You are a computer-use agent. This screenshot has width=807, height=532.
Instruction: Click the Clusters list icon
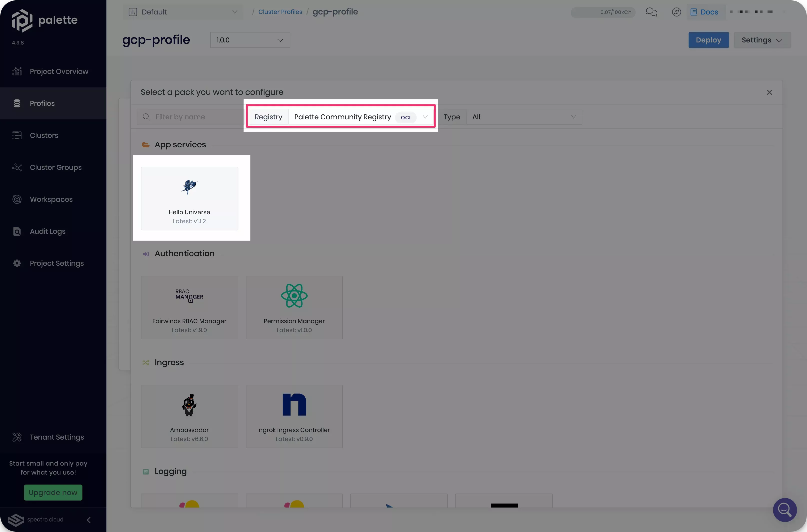[x=17, y=135]
